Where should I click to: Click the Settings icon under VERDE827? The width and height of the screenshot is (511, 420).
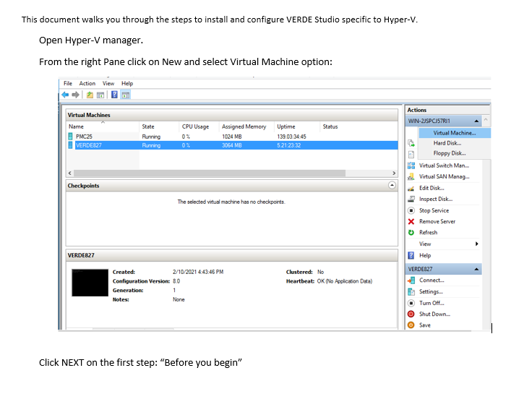[411, 291]
